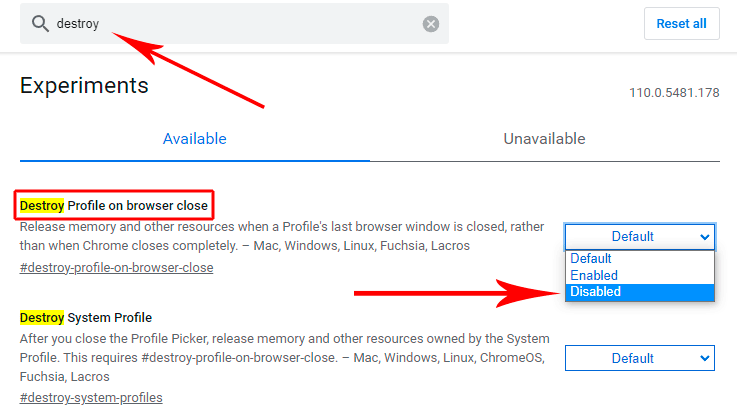Click Destroy Profile on browser close heading
Screen dimensions: 737x411
(114, 206)
